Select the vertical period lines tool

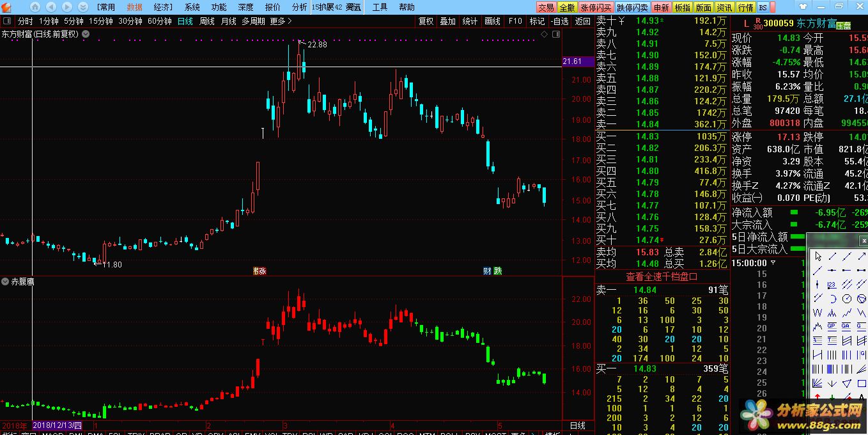pyautogui.click(x=832, y=354)
